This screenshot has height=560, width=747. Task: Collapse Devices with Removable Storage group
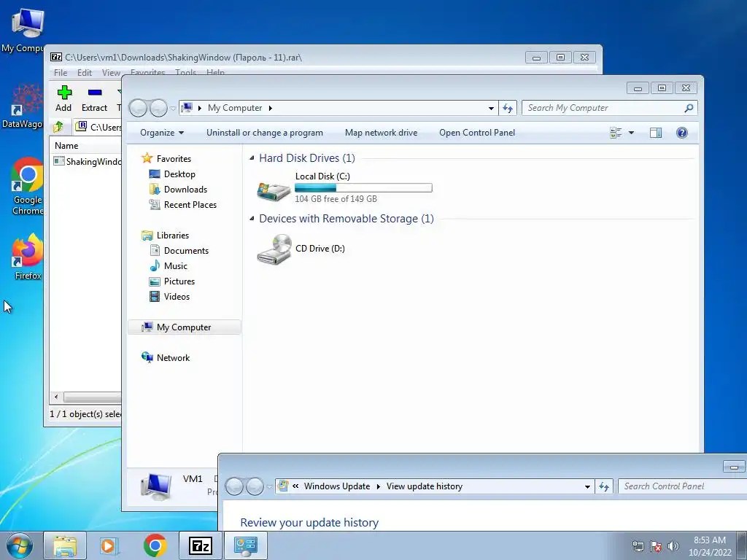click(x=252, y=219)
